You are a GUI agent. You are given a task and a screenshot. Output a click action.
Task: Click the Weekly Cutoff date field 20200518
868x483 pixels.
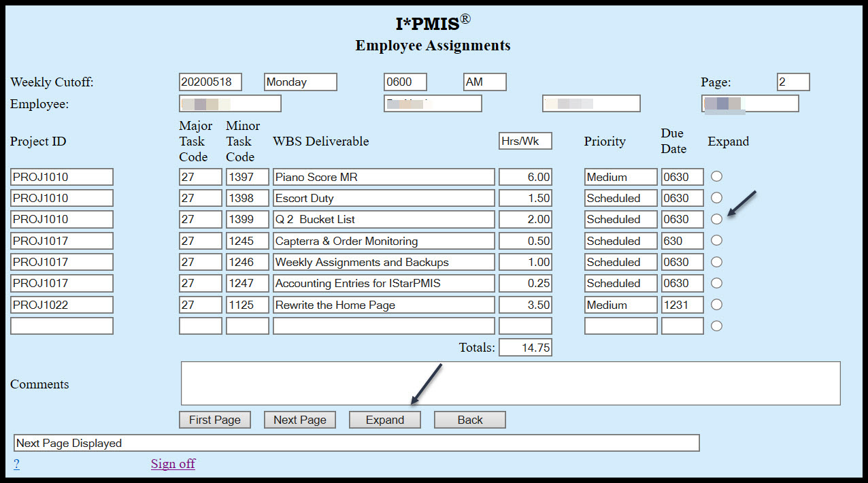pyautogui.click(x=210, y=82)
